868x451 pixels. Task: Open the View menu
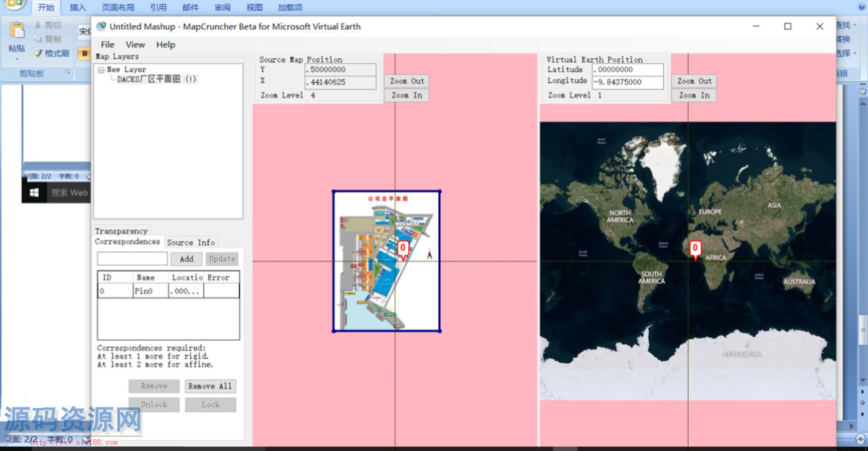point(135,44)
